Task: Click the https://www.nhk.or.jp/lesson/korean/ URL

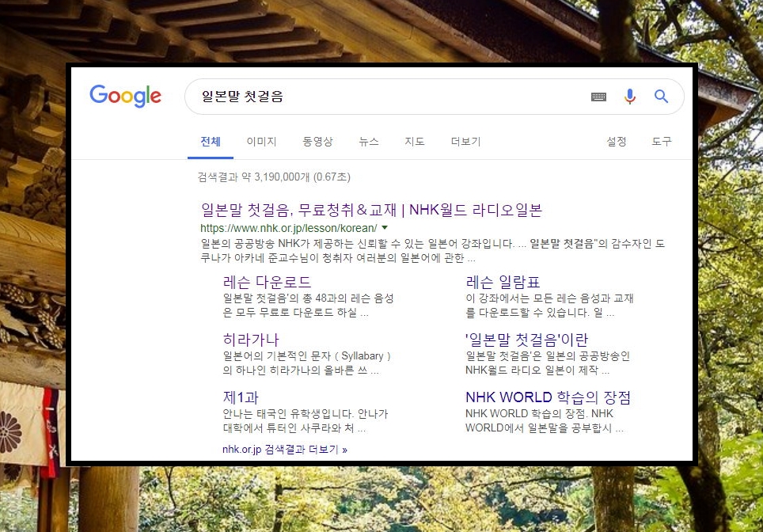Action: (x=289, y=228)
